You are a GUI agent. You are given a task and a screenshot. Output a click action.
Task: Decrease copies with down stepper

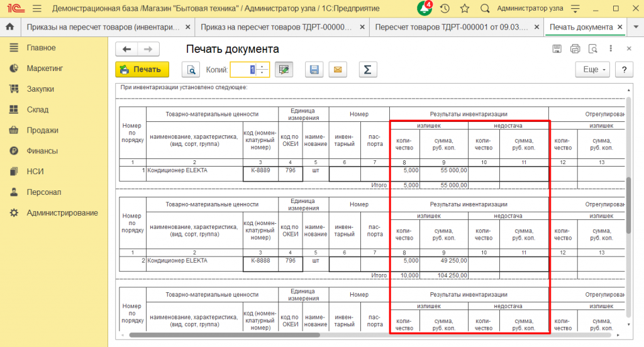(x=262, y=73)
